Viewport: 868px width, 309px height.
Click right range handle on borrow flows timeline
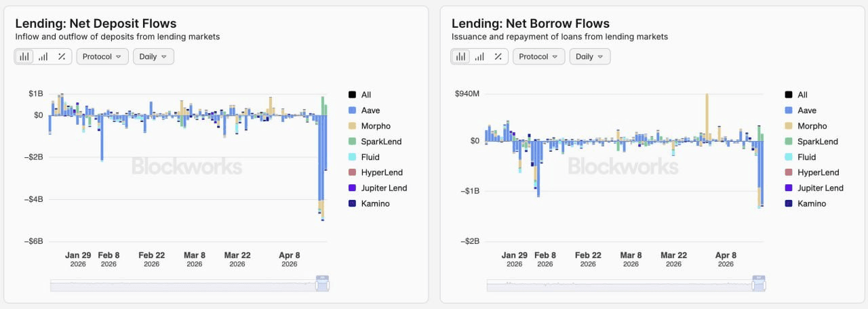click(765, 285)
